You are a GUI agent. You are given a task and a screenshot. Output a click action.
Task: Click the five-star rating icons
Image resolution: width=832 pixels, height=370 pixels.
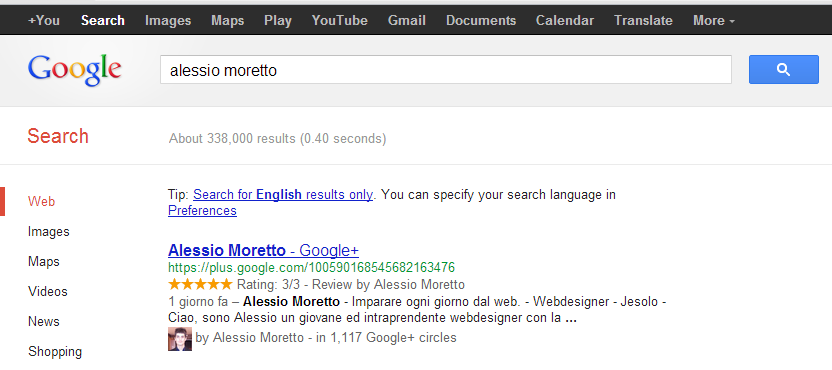[x=200, y=284]
